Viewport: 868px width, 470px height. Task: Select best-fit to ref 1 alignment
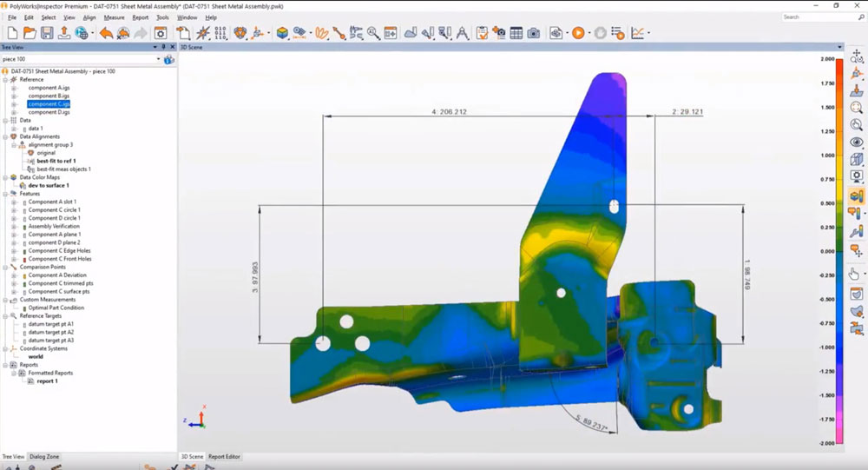pos(56,162)
